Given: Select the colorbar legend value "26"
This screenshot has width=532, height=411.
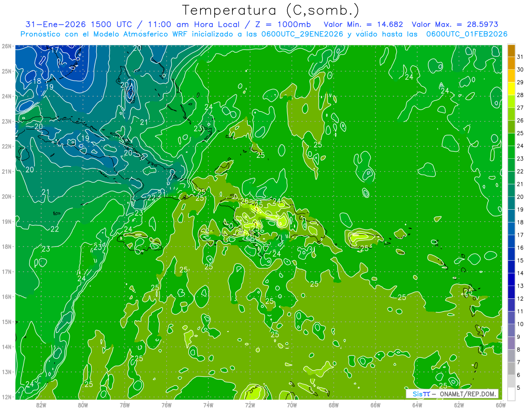Looking at the screenshot, I should click(x=520, y=120).
